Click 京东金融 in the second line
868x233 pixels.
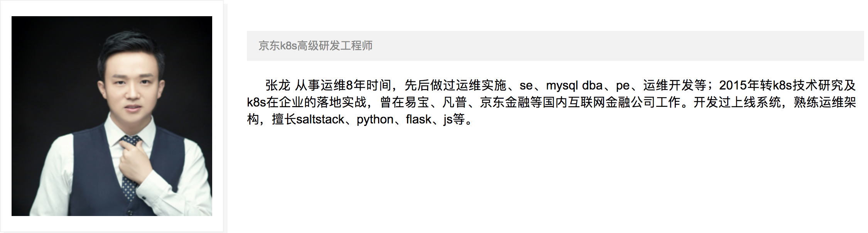[505, 102]
